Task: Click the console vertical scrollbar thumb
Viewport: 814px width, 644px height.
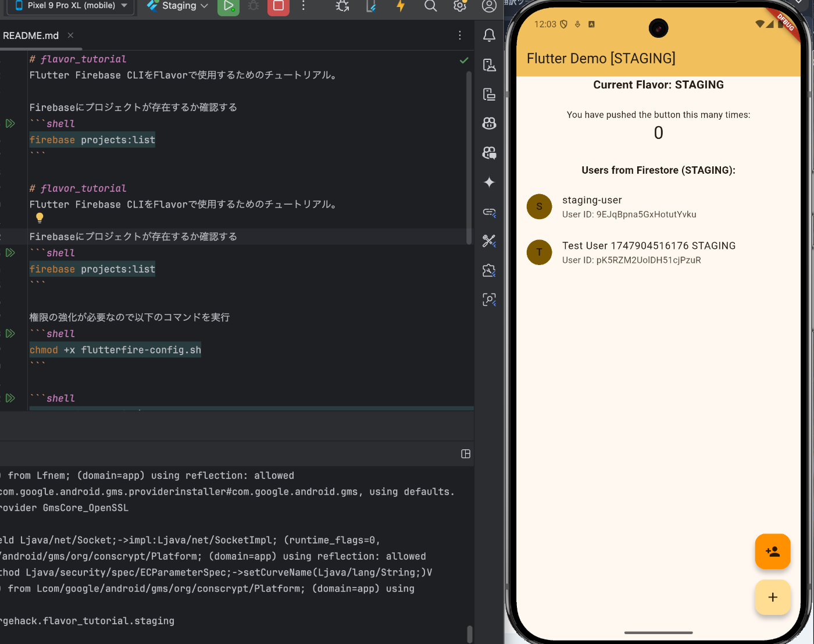Action: tap(469, 634)
